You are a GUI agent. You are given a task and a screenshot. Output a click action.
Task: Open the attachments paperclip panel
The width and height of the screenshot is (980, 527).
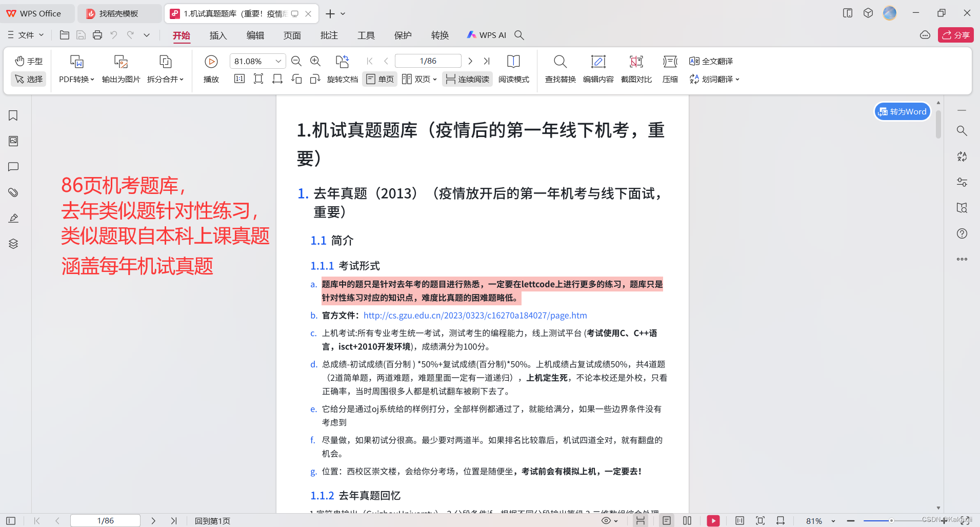(13, 192)
